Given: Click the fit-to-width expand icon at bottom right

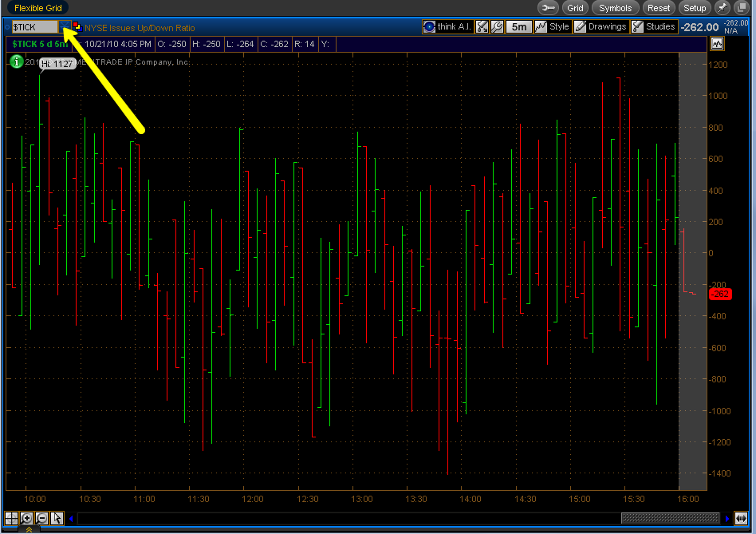Looking at the screenshot, I should pyautogui.click(x=741, y=519).
